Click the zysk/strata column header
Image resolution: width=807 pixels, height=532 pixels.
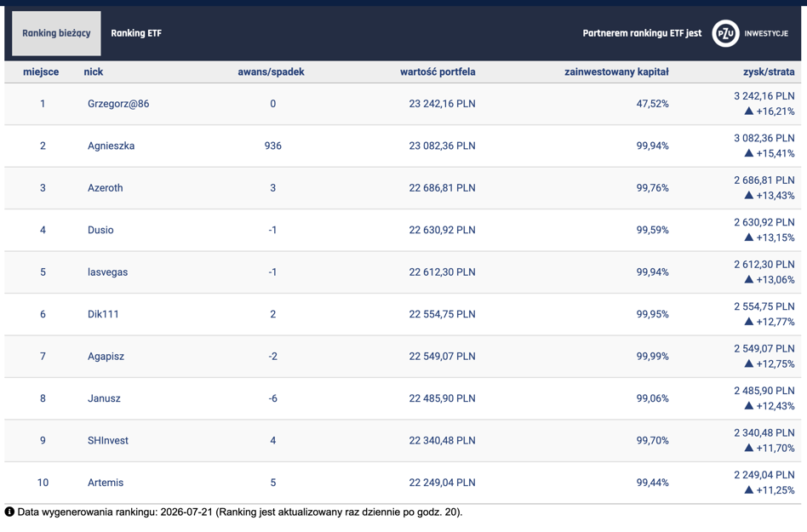click(x=769, y=72)
